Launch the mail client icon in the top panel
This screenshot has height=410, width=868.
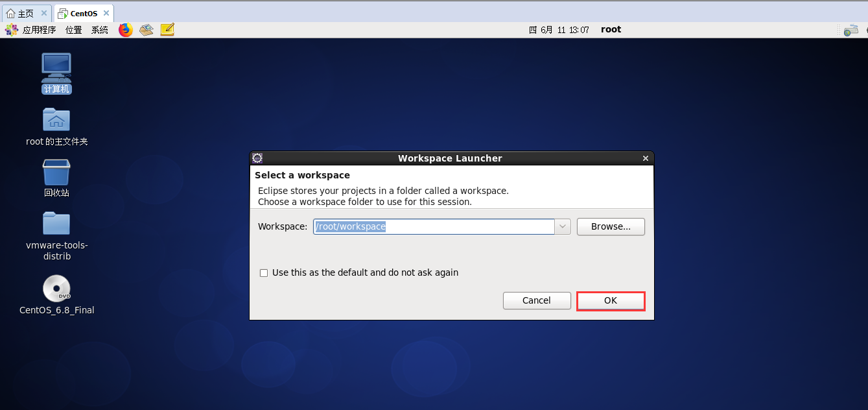[147, 30]
